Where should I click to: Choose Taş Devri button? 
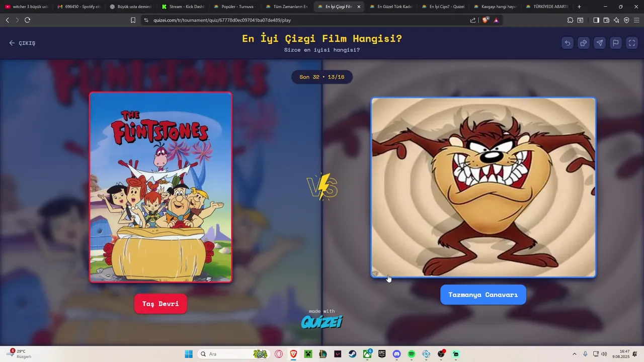coord(160,304)
